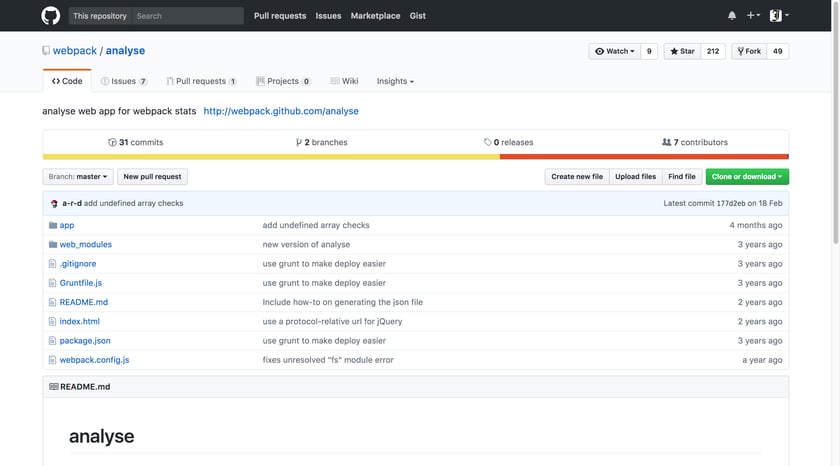Viewport: 840px width, 466px height.
Task: Switch to the Code tab
Action: click(x=67, y=81)
